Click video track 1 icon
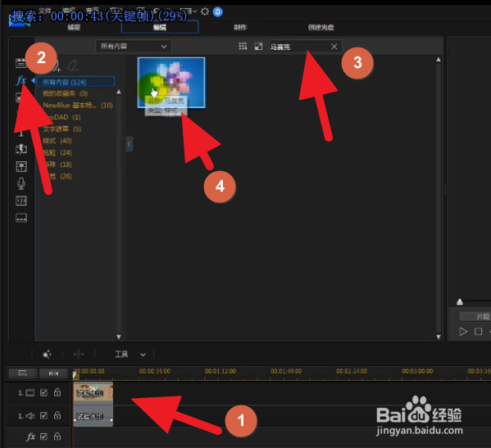This screenshot has height=448, width=491. (30, 393)
